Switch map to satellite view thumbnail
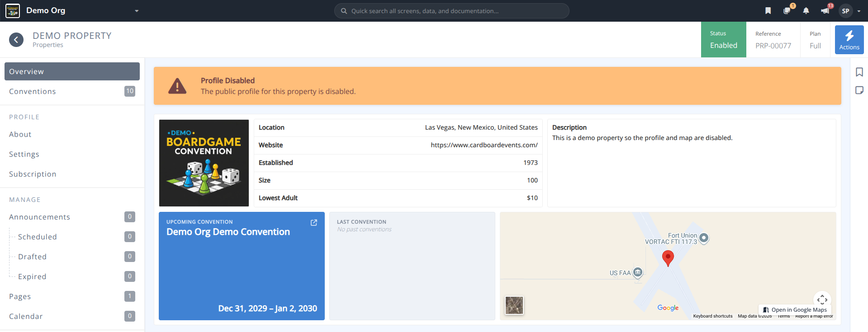The height and width of the screenshot is (332, 868). click(x=514, y=306)
